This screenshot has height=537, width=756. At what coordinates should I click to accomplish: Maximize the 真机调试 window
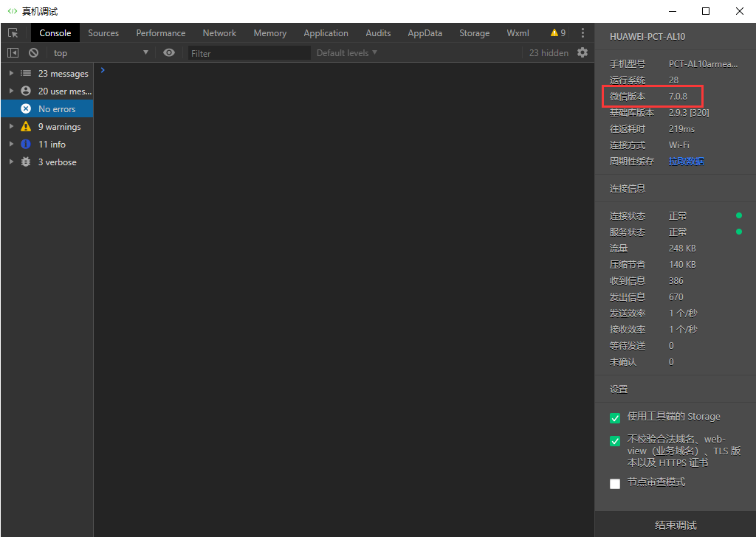point(705,11)
